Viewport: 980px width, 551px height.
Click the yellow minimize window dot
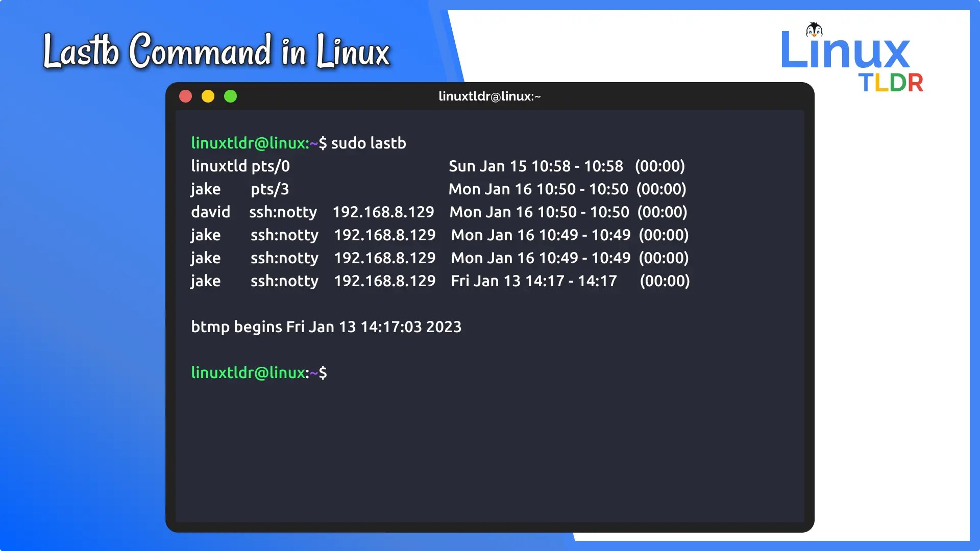208,96
